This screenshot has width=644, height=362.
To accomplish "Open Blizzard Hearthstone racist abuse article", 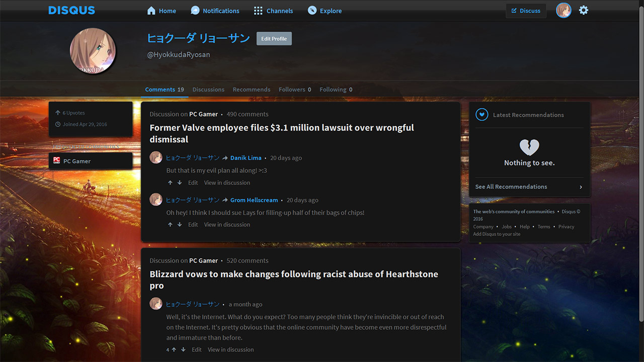I will click(294, 280).
